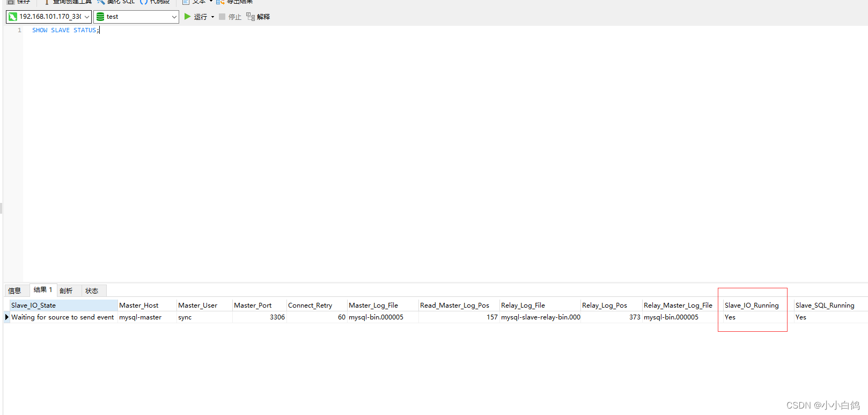Click the green Run (运行) play icon
The width and height of the screenshot is (868, 415).
tap(188, 17)
